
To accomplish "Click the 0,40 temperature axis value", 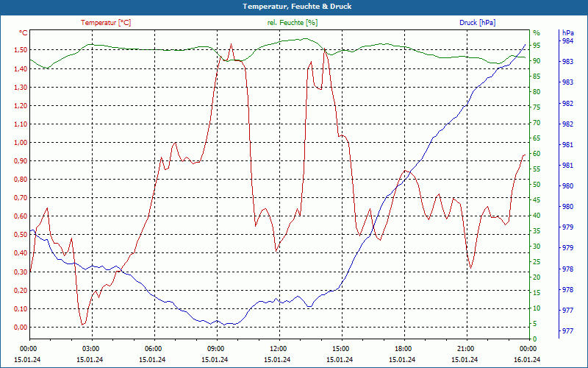I will click(x=21, y=253).
